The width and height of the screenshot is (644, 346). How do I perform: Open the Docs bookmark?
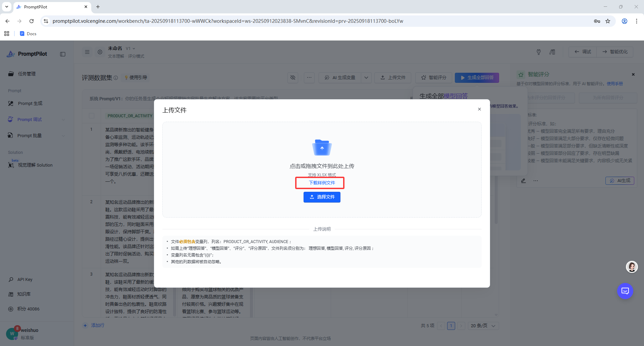pos(28,34)
